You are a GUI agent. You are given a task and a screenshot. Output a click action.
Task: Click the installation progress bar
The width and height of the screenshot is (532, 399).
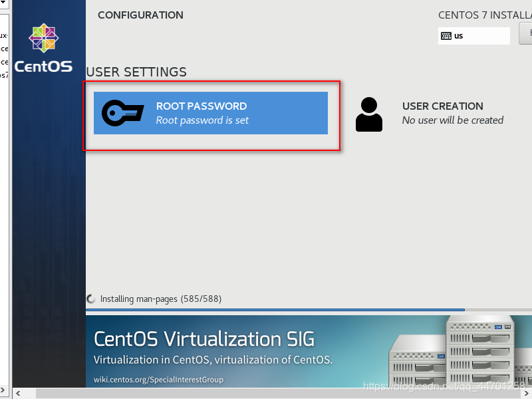(309, 310)
